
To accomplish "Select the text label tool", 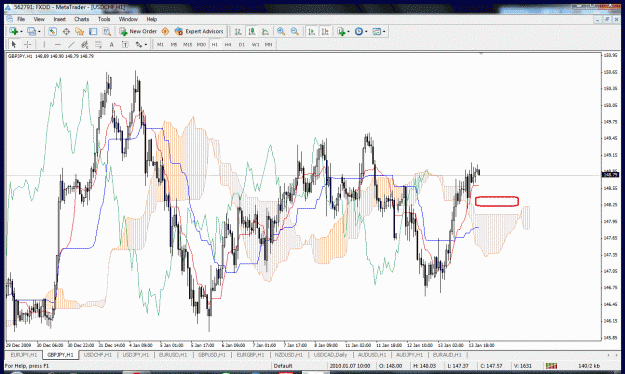I will 125,44.
